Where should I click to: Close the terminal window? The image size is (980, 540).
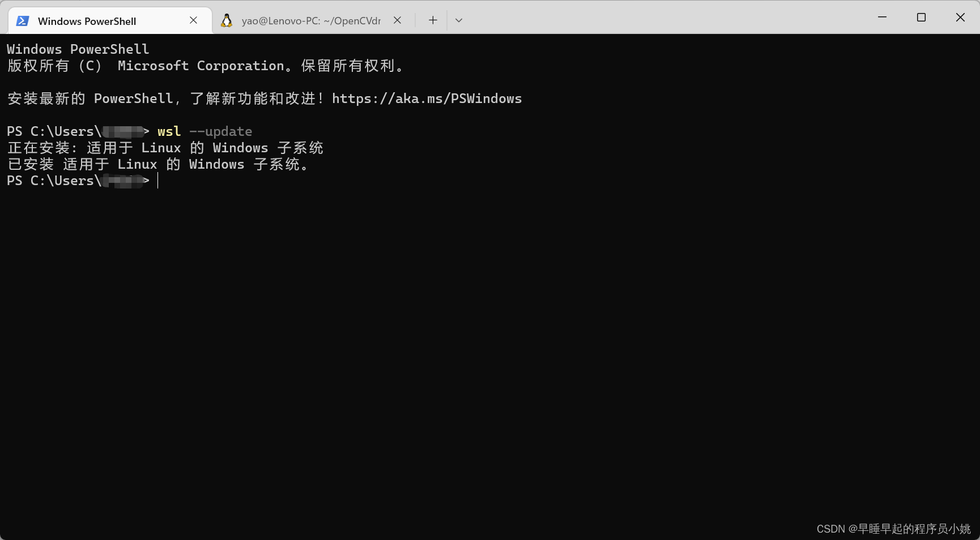coord(960,17)
